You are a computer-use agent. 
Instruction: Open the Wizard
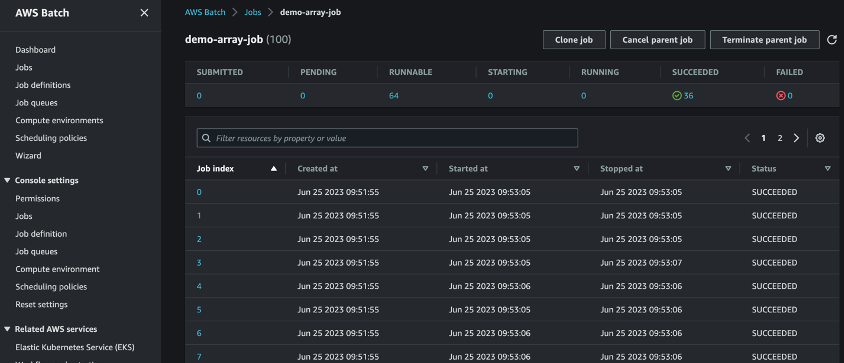click(29, 156)
